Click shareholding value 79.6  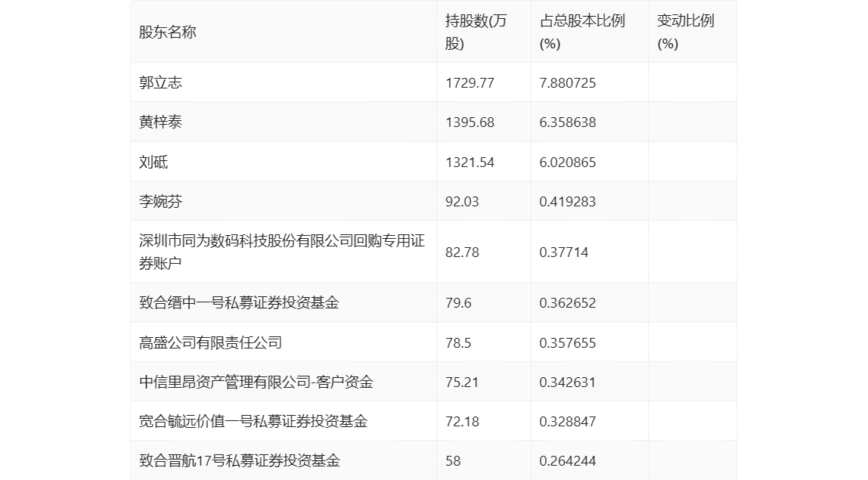[457, 303]
